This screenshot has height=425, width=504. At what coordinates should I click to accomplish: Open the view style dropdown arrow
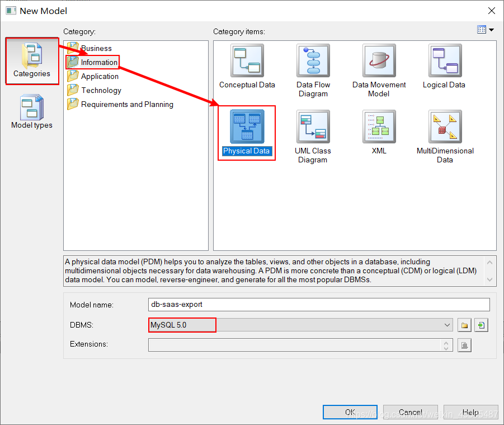click(491, 30)
